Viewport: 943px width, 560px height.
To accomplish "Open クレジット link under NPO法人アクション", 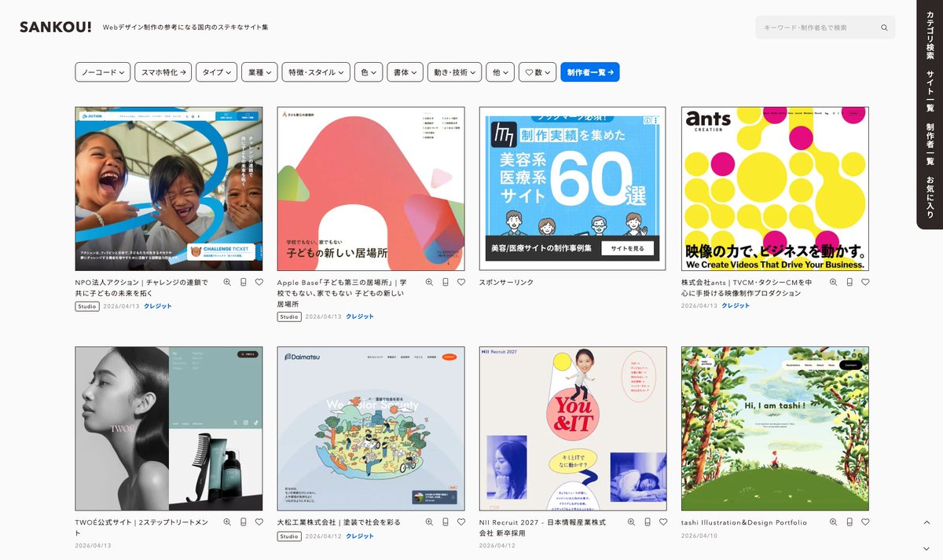I will click(157, 306).
